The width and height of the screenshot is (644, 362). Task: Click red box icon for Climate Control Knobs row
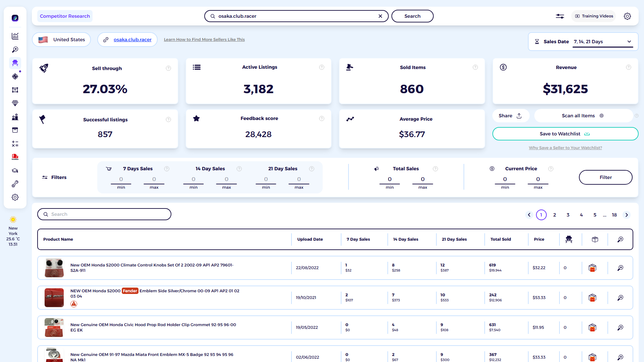(x=592, y=268)
